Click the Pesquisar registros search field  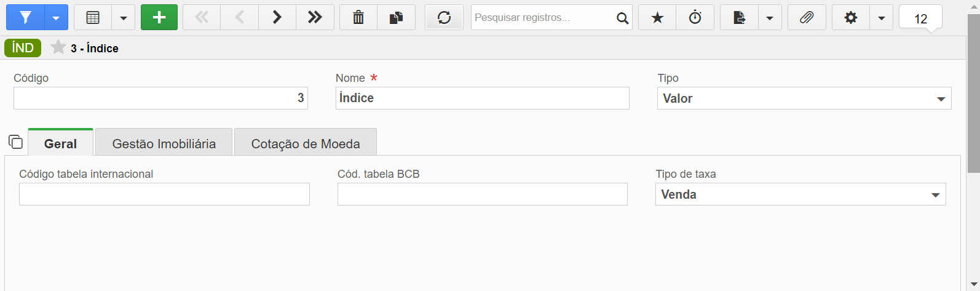543,18
